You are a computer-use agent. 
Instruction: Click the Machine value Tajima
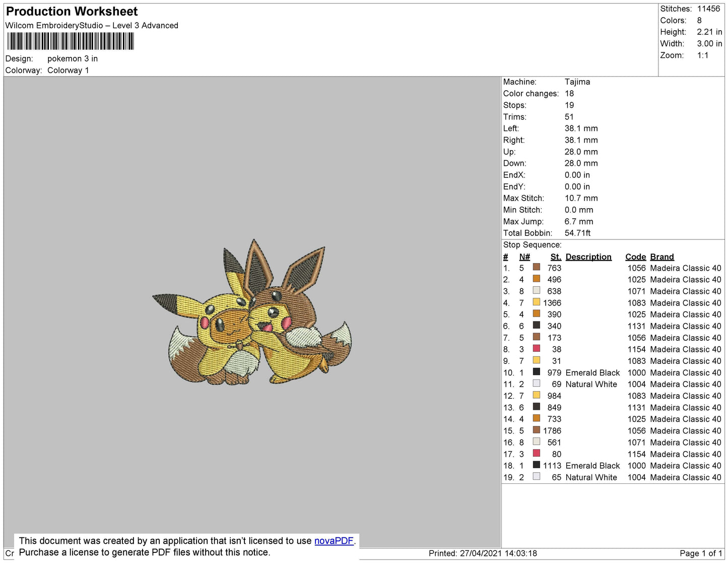[577, 82]
